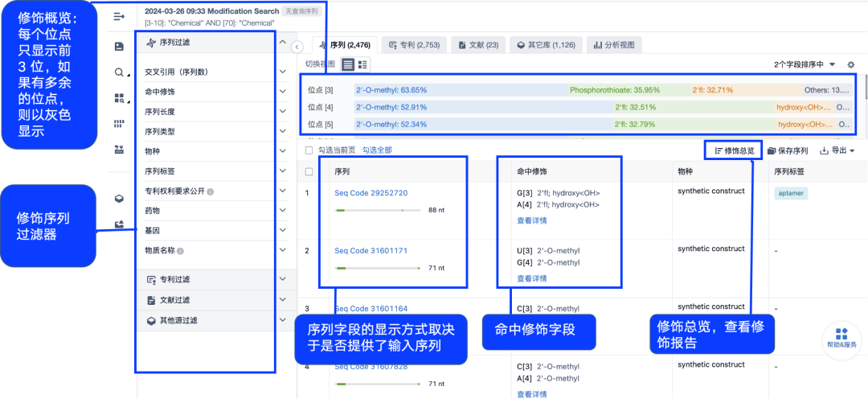Image resolution: width=868 pixels, height=399 pixels.
Task: Open the search magnifier icon in left sidebar
Action: [x=120, y=72]
